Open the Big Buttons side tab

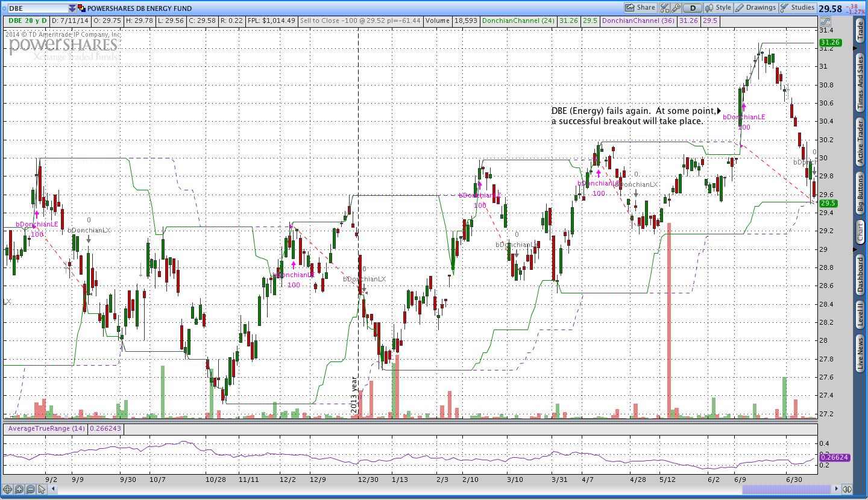[x=860, y=192]
